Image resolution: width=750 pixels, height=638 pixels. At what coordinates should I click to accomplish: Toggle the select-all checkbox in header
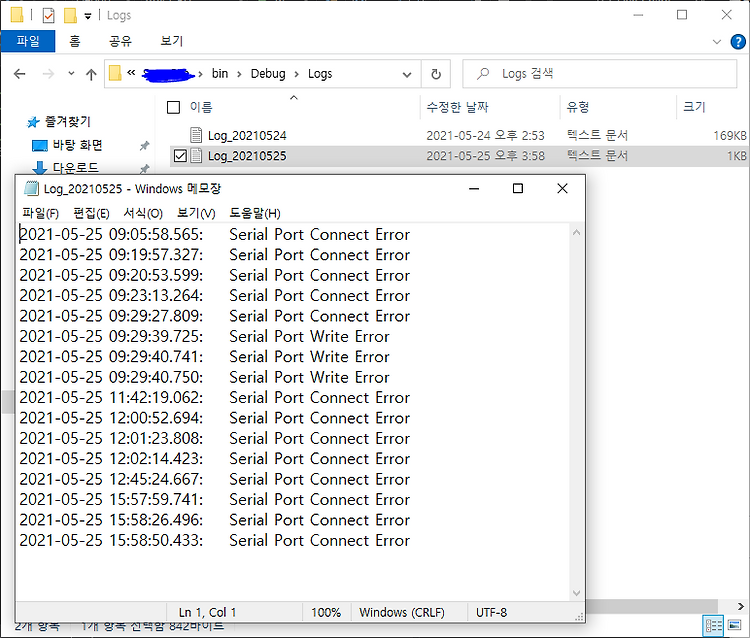(x=173, y=107)
